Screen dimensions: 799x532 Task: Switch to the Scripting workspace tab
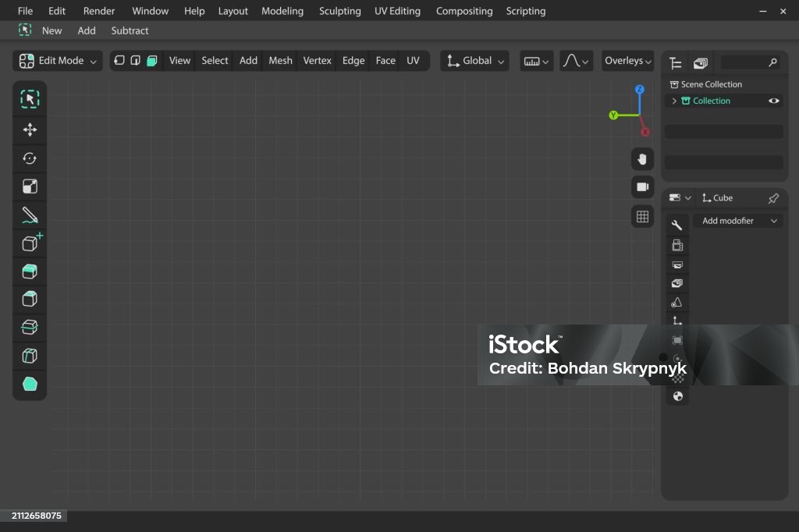point(525,11)
